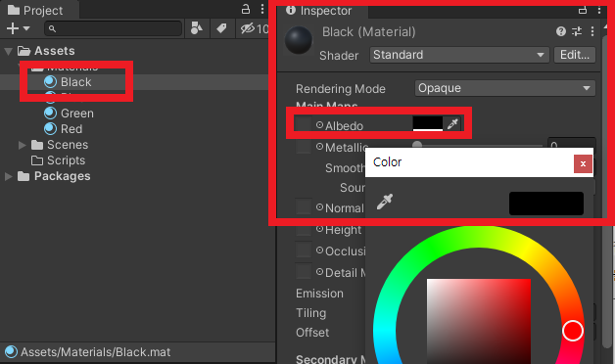Screen dimensions: 615x364
Task: Click the Metallic slider handle
Action: [x=417, y=145]
